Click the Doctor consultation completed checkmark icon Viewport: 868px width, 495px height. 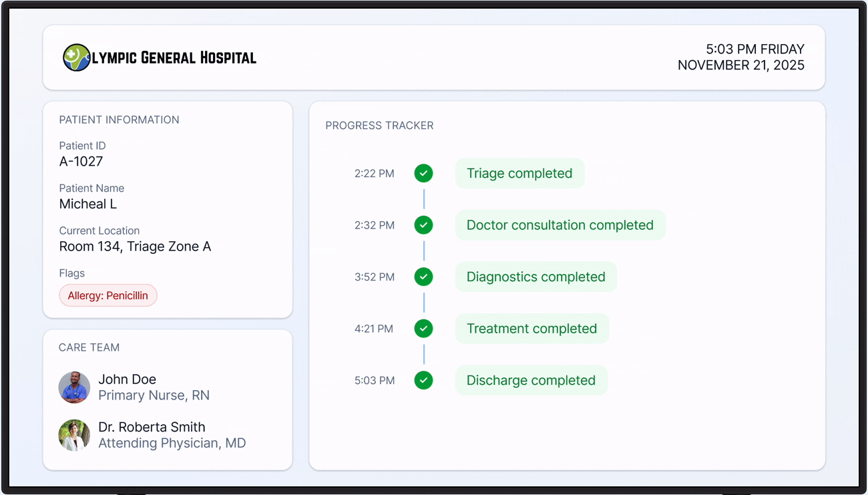(x=423, y=225)
